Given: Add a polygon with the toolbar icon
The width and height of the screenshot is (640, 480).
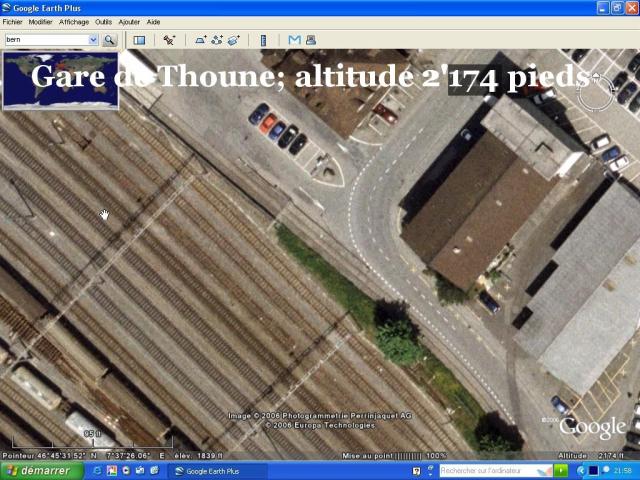Looking at the screenshot, I should click(200, 40).
